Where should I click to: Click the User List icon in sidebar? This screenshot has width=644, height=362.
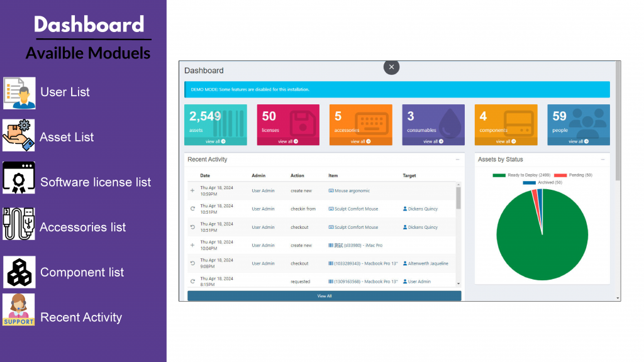(19, 93)
